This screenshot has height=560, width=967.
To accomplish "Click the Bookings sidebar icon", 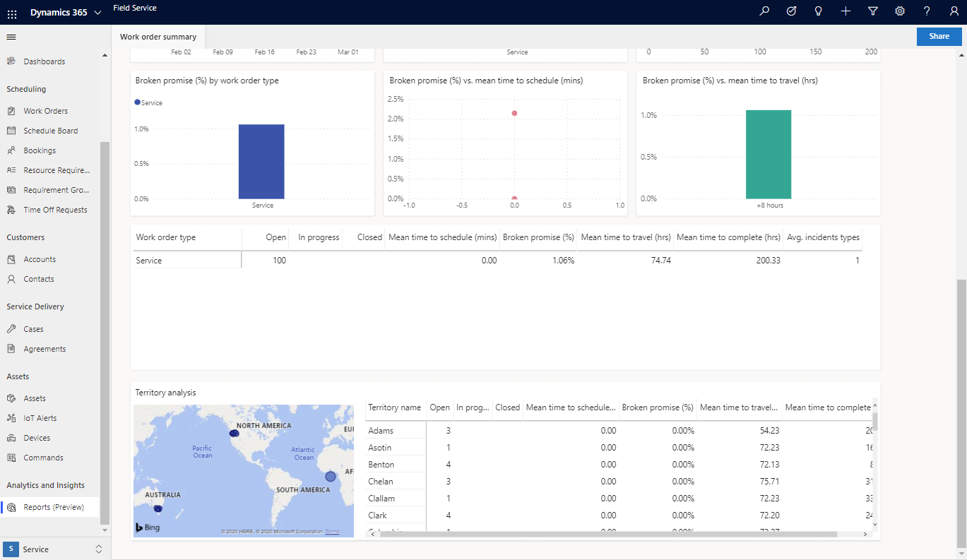I will pos(11,150).
